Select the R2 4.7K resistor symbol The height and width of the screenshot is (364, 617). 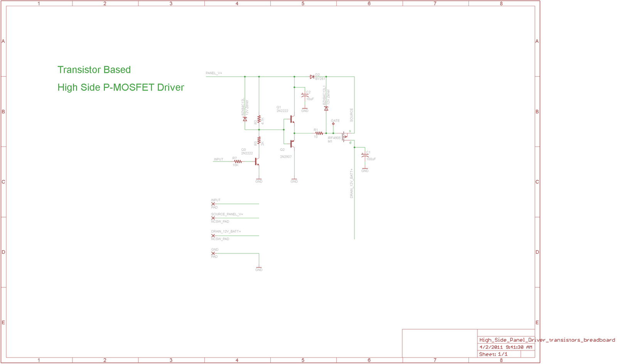[259, 119]
